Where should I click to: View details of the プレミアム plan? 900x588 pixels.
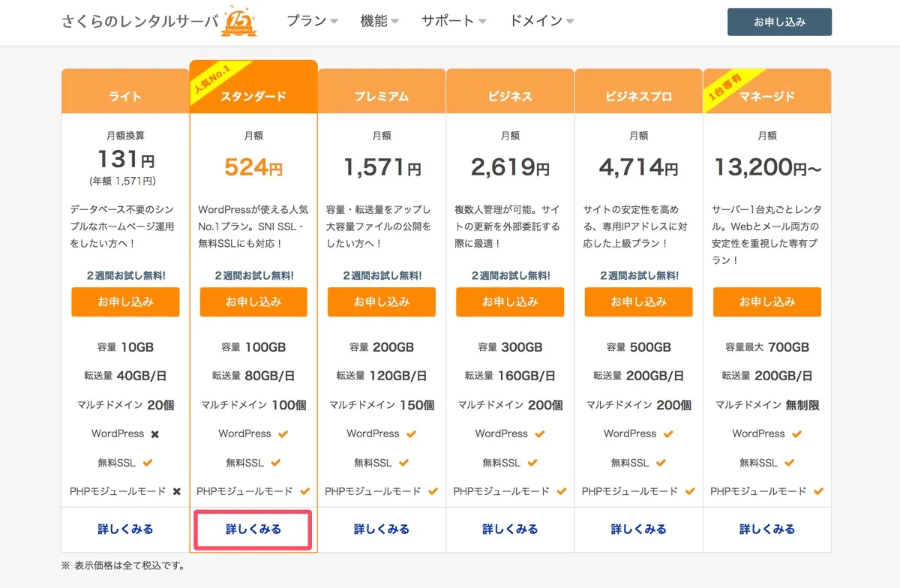tap(382, 529)
